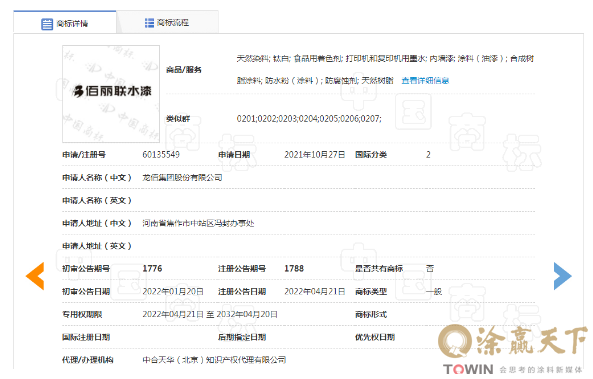
Task: Click the 申请人名称（英文） label
Action: tap(97, 200)
